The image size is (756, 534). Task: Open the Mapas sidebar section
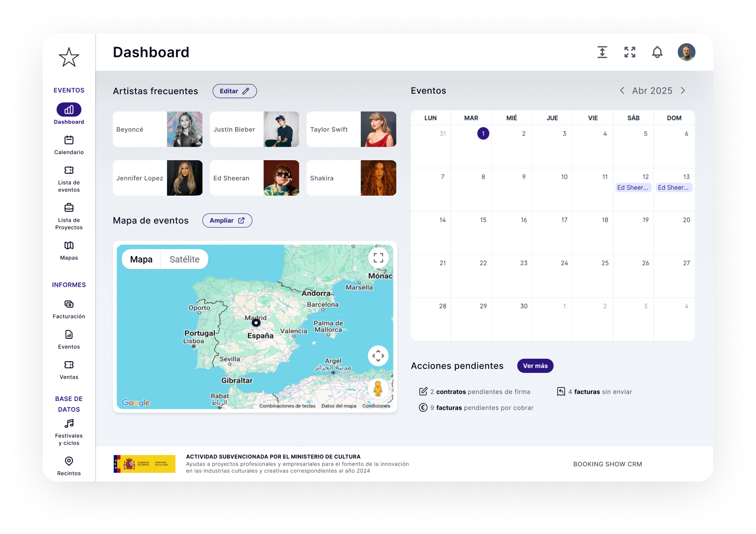pos(69,250)
